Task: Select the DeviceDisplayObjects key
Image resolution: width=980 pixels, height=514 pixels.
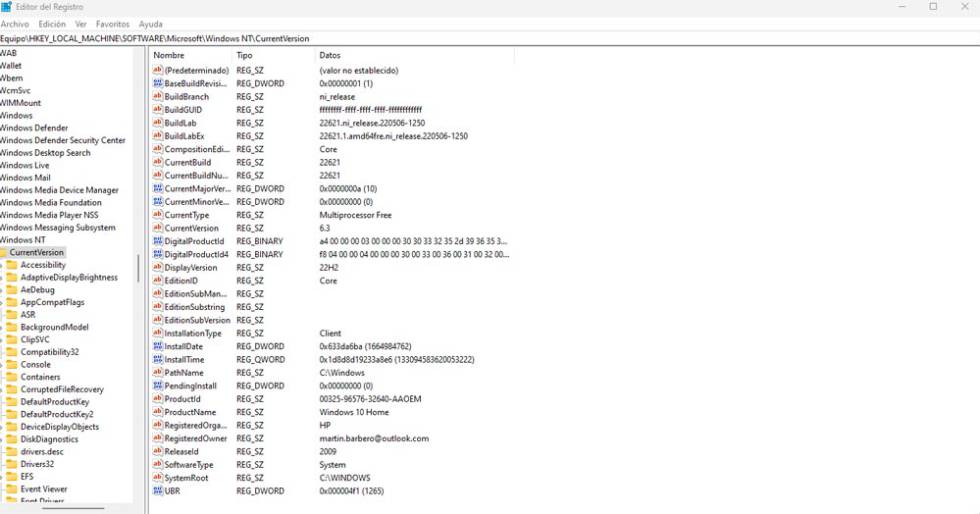Action: (59, 426)
